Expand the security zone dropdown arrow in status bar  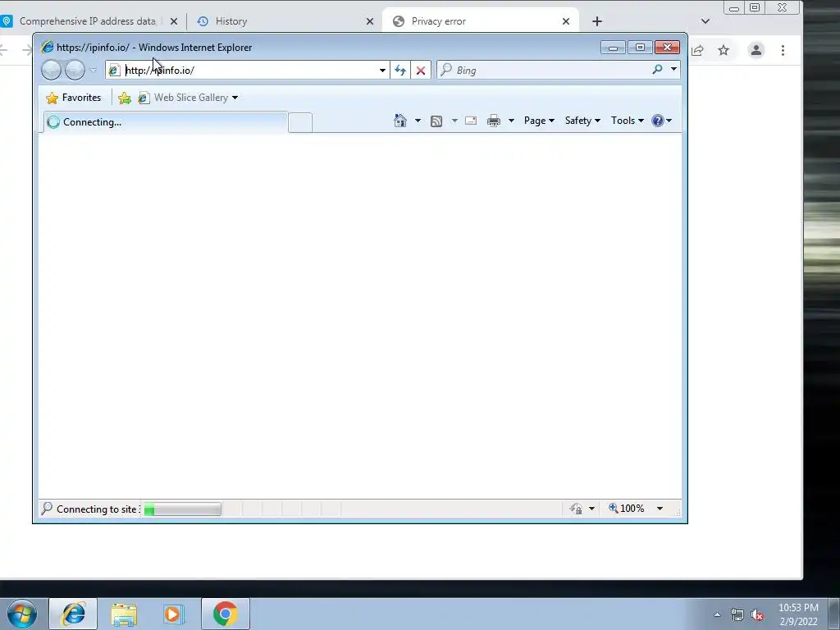[592, 509]
